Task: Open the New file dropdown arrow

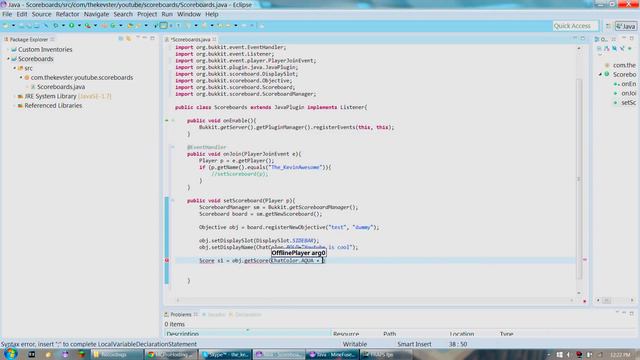Action: [13, 26]
